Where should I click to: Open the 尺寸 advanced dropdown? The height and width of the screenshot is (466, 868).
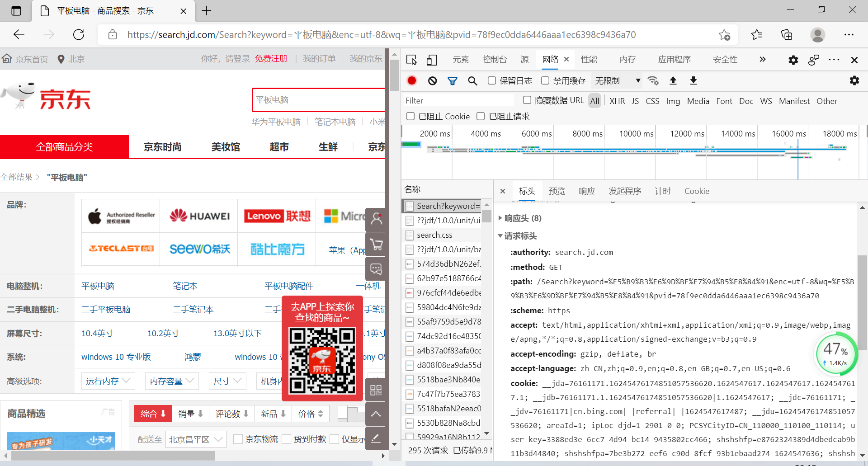(227, 381)
